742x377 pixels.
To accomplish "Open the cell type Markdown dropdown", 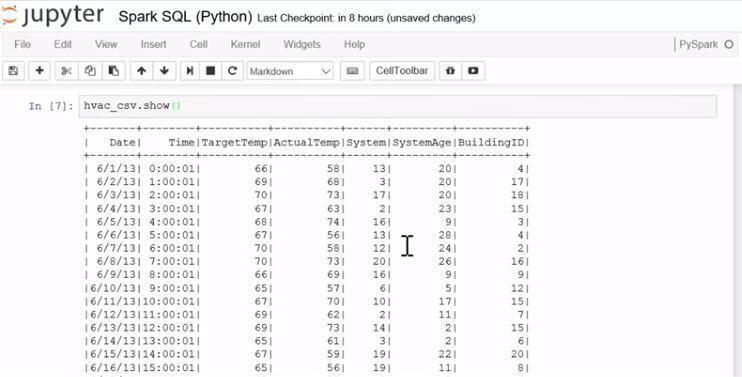I will (290, 71).
